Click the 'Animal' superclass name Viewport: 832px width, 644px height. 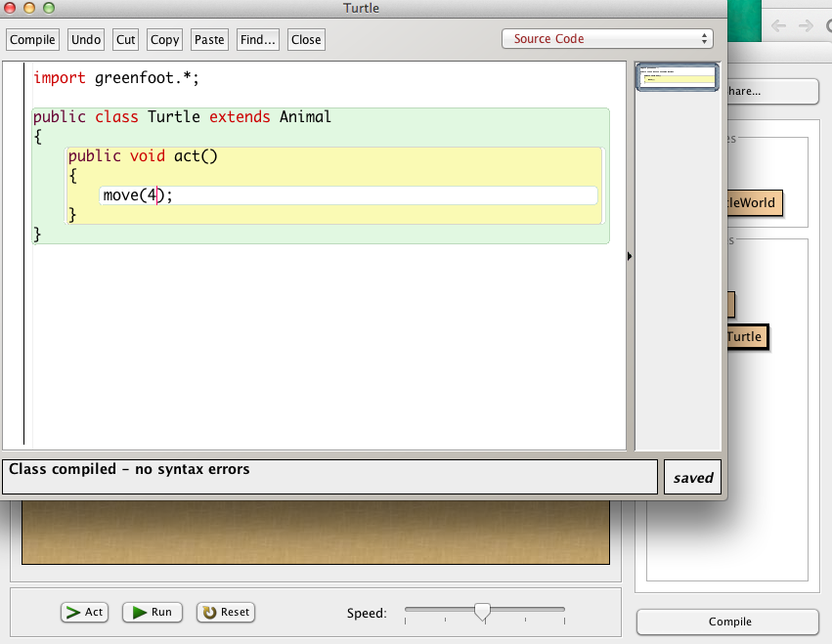305,116
